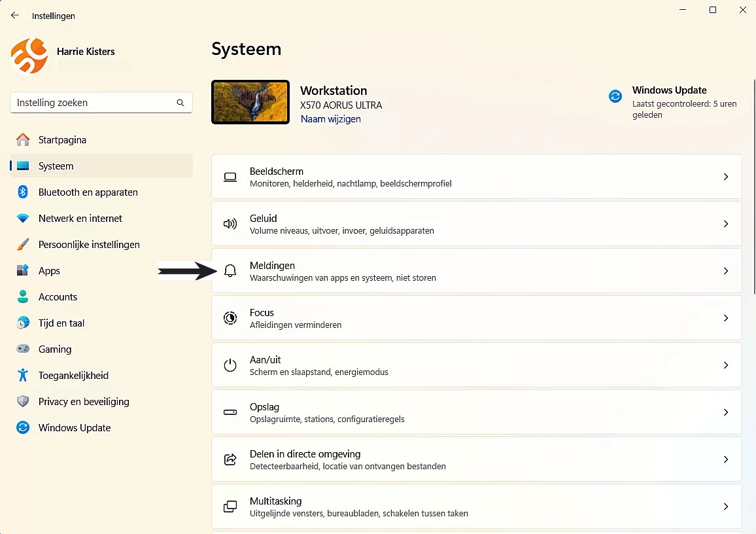Open Privacy en beveiliging section
Viewport: 756px width, 534px height.
click(x=101, y=401)
